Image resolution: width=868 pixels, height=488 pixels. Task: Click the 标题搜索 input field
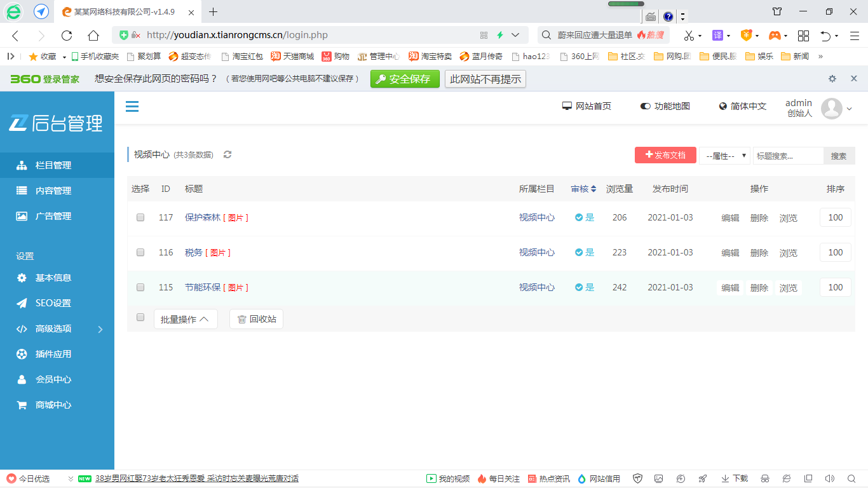(788, 156)
